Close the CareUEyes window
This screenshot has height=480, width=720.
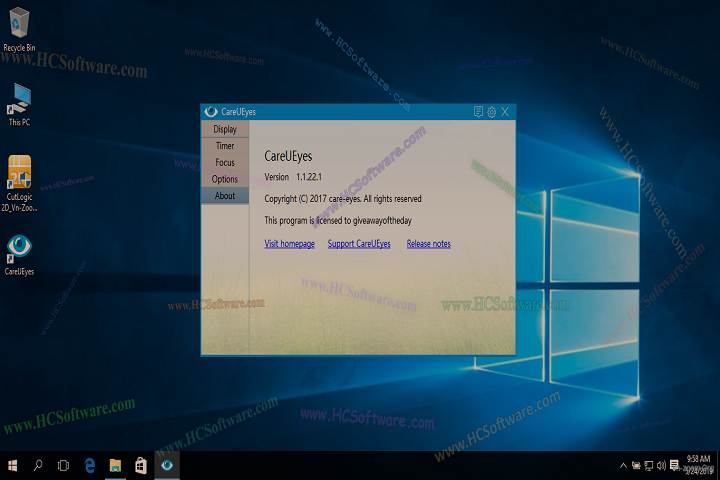coord(505,112)
